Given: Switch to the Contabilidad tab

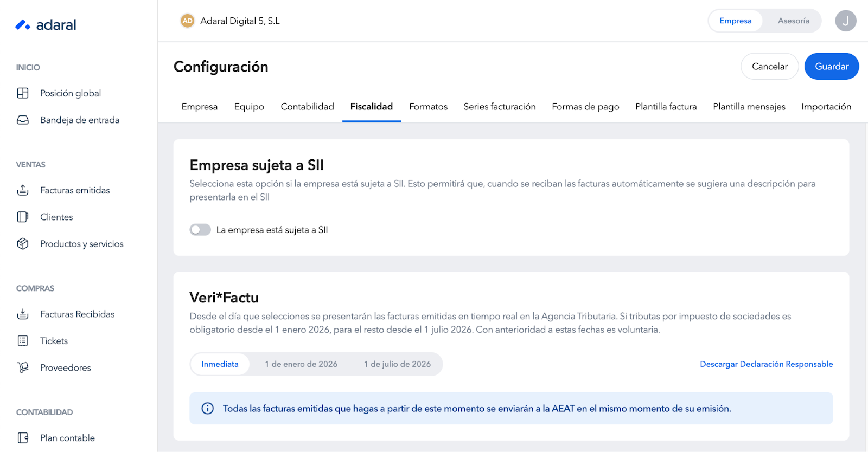Looking at the screenshot, I should tap(307, 107).
